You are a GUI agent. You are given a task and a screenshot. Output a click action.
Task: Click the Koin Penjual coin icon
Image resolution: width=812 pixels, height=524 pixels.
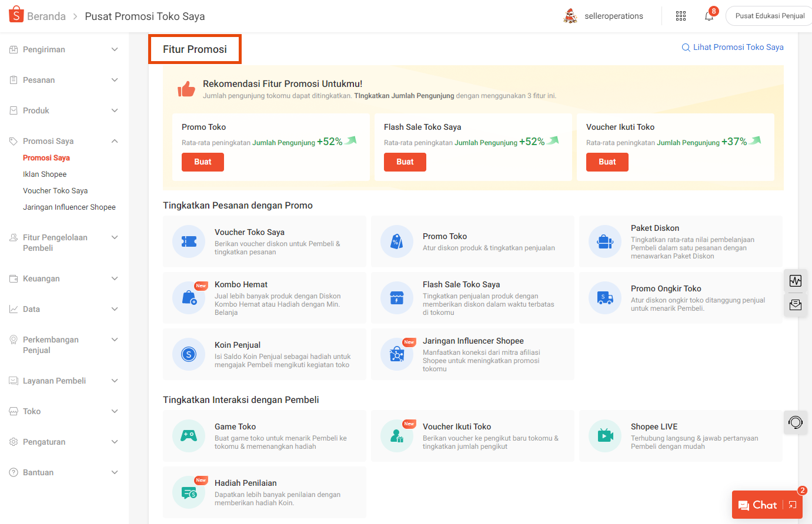click(189, 354)
